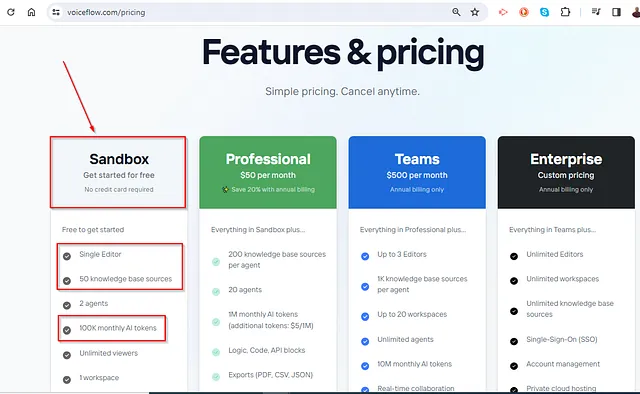Open the DuckDuckGo extension icon
The height and width of the screenshot is (394, 640).
tap(524, 12)
